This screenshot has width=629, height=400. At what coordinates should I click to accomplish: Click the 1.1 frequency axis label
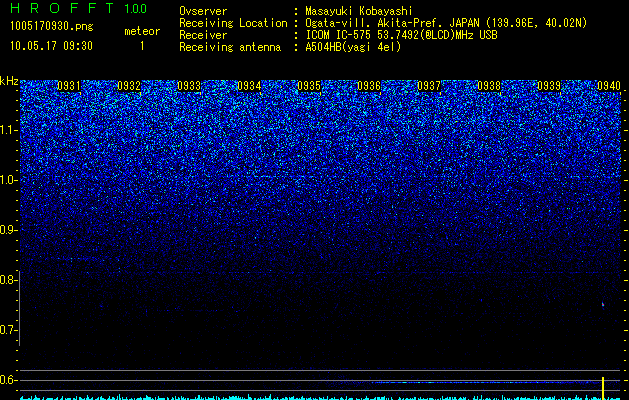pyautogui.click(x=7, y=130)
